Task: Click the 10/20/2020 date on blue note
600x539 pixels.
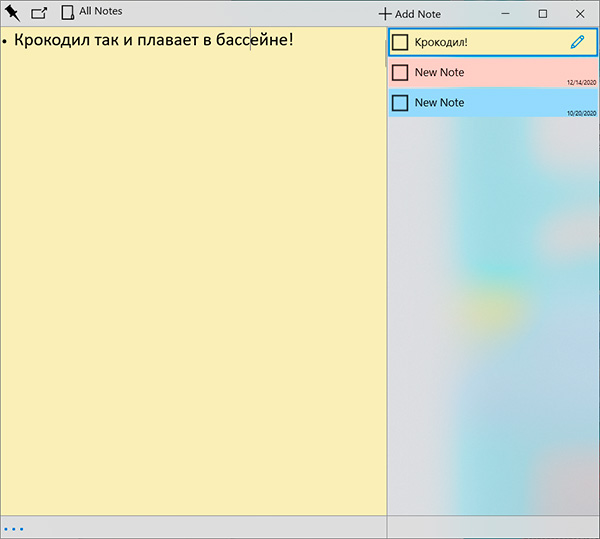Action: (580, 113)
